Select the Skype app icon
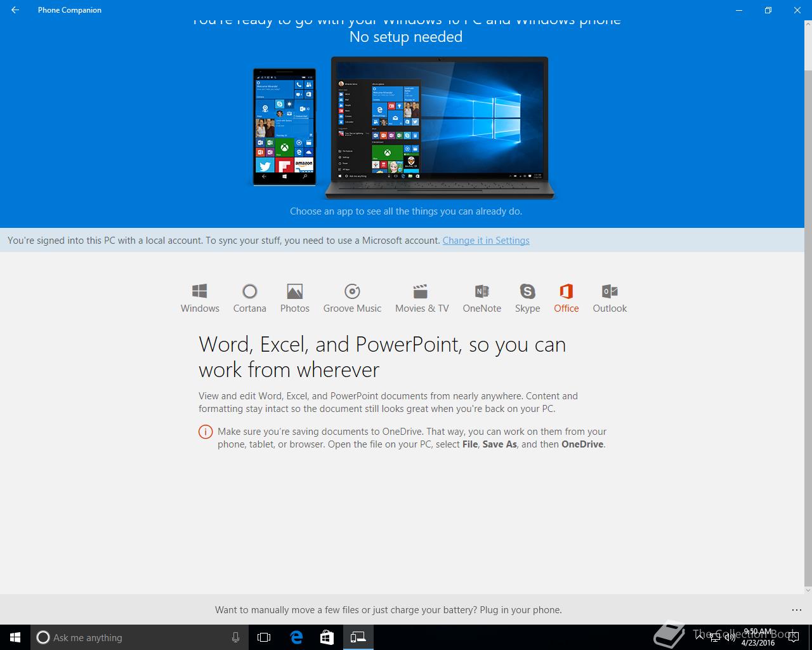The image size is (812, 650). (527, 298)
